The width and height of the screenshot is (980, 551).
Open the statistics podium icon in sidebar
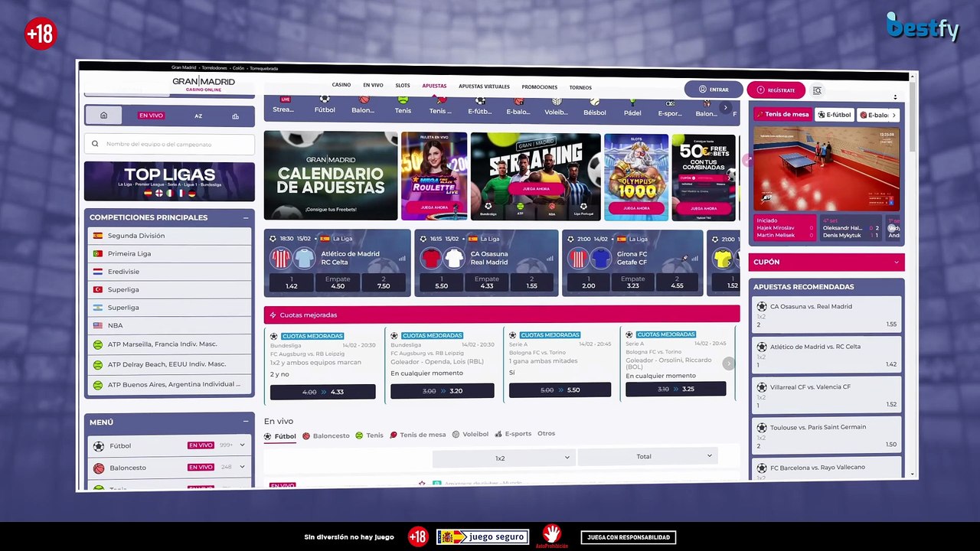(235, 116)
